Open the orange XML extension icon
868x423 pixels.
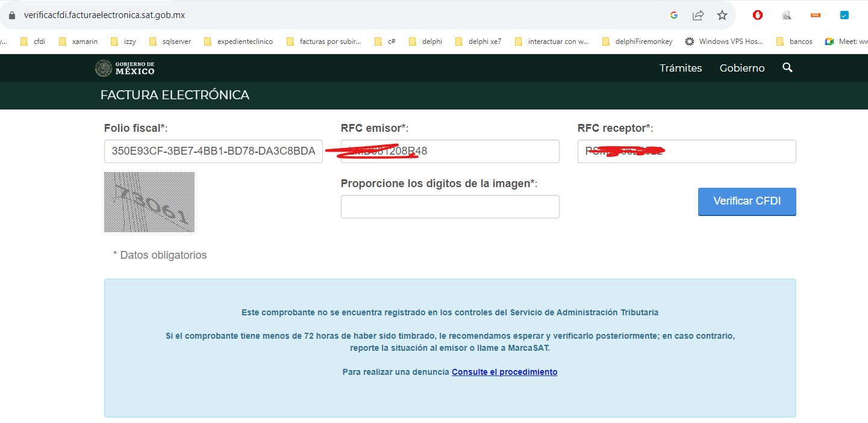coord(816,15)
